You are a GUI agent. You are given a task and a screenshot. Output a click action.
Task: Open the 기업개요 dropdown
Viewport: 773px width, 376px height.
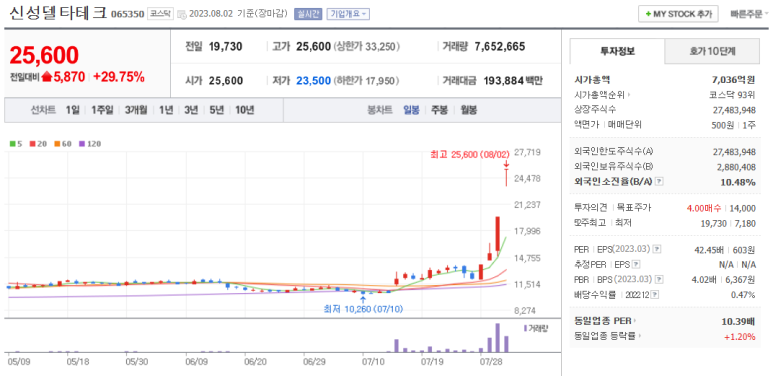pyautogui.click(x=348, y=14)
